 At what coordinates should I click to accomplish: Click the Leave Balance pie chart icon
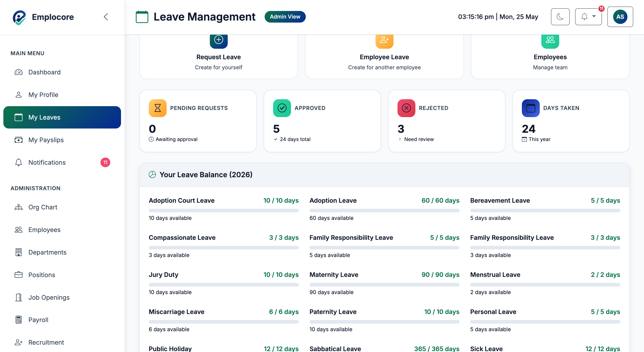[x=152, y=175]
